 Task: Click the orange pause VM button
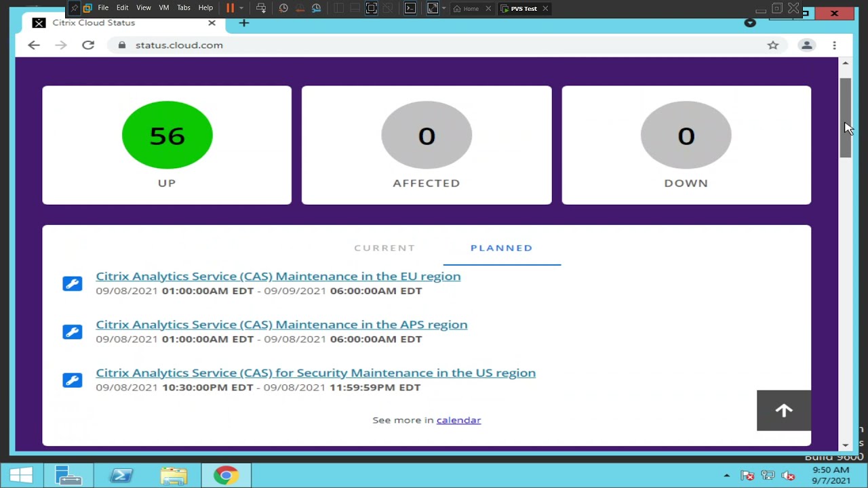pos(230,8)
